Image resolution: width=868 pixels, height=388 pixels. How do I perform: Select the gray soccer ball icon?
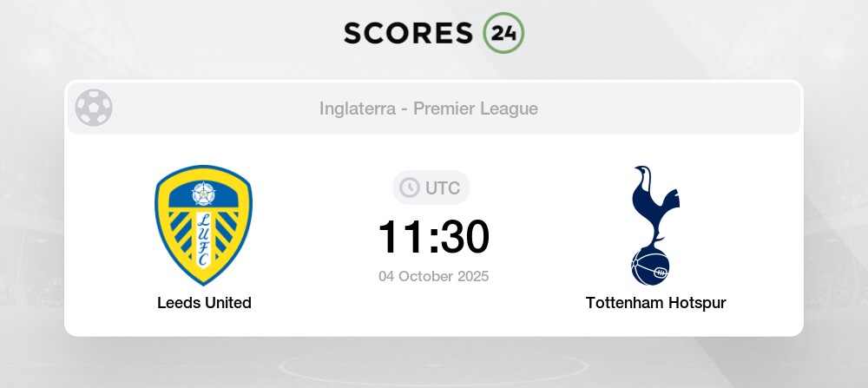point(94,108)
